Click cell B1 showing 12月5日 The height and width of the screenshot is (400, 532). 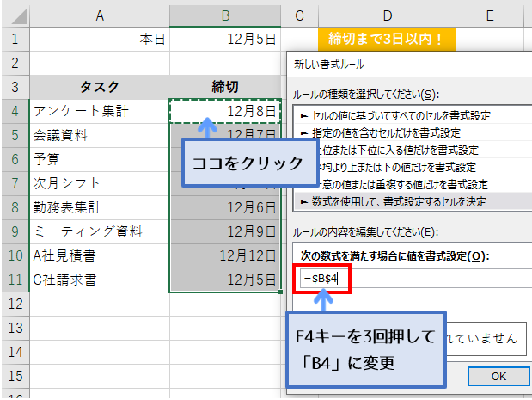(225, 39)
